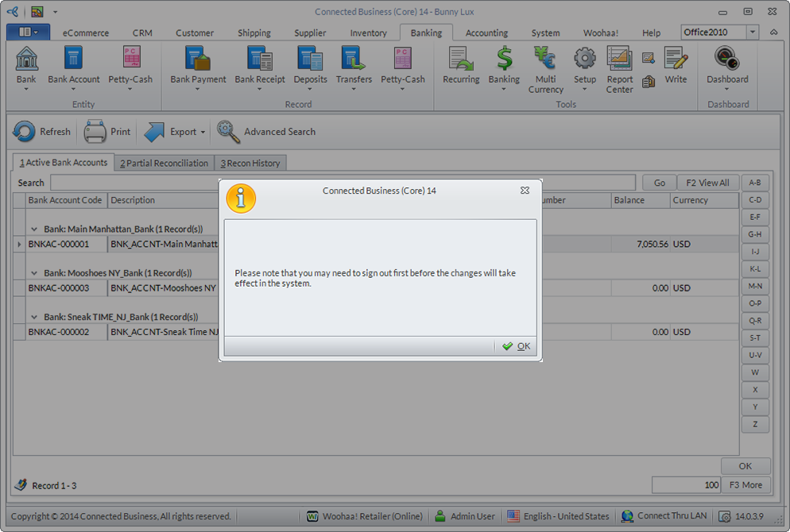The height and width of the screenshot is (532, 790).
Task: Open the Bank Receipt record icon
Action: (x=259, y=59)
